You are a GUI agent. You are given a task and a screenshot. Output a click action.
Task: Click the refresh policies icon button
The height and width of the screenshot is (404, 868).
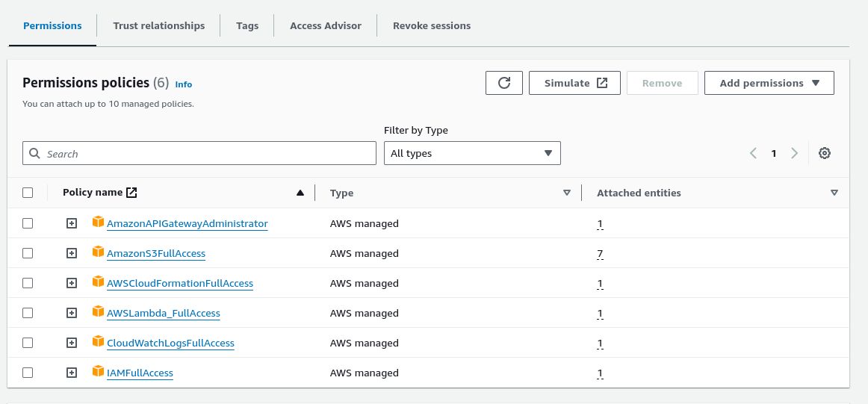[x=503, y=83]
